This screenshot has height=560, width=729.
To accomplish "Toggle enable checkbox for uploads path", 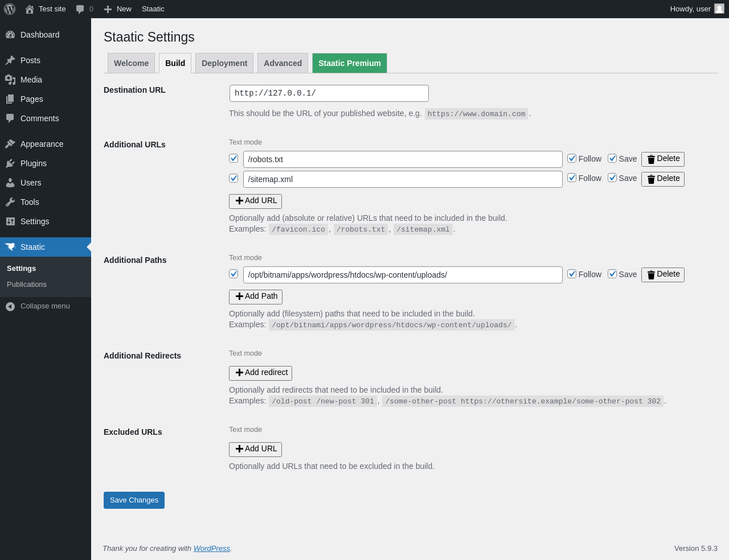I will click(234, 274).
